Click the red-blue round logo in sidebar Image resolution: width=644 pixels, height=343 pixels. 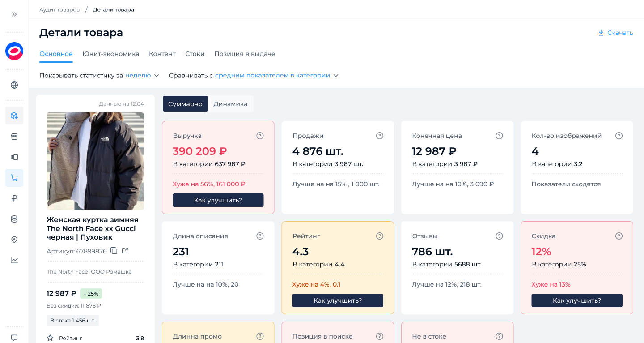coord(14,51)
